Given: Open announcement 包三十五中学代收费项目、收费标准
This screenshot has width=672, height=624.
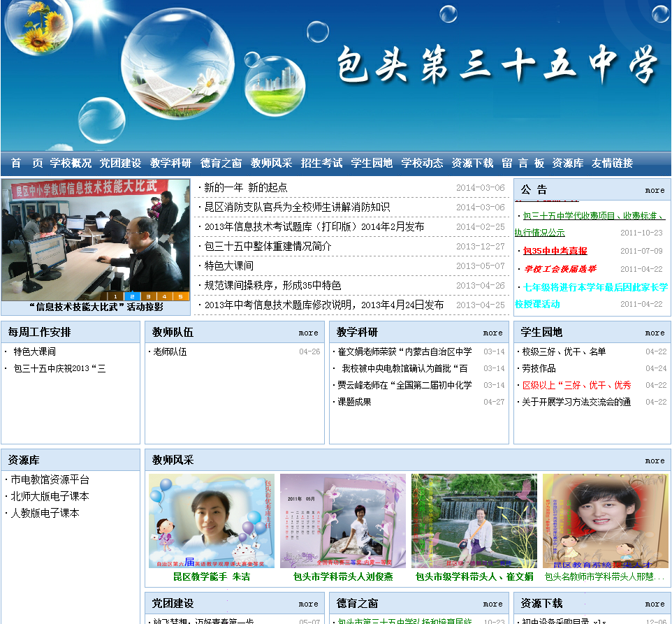Looking at the screenshot, I should [590, 224].
